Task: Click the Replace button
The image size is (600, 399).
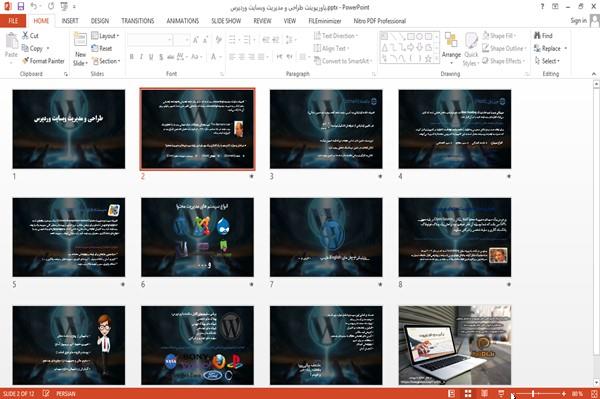Action: (x=550, y=48)
